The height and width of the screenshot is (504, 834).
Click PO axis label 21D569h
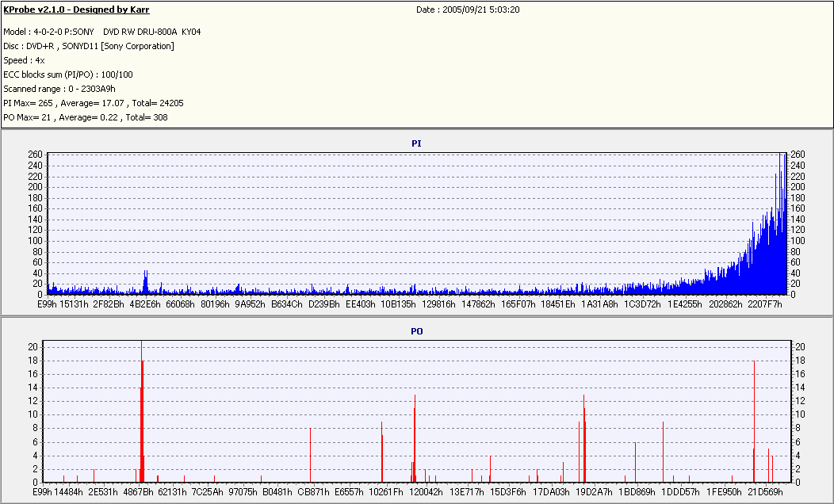point(765,492)
